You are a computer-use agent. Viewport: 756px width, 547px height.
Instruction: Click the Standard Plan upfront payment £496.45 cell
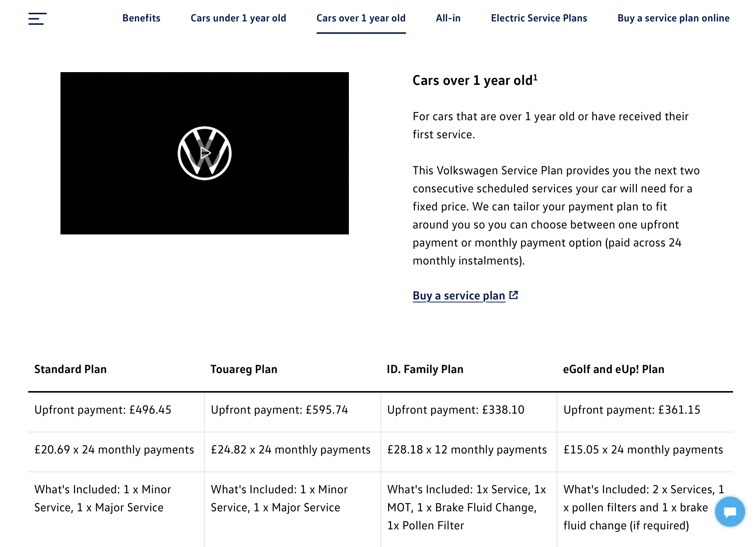pyautogui.click(x=116, y=412)
